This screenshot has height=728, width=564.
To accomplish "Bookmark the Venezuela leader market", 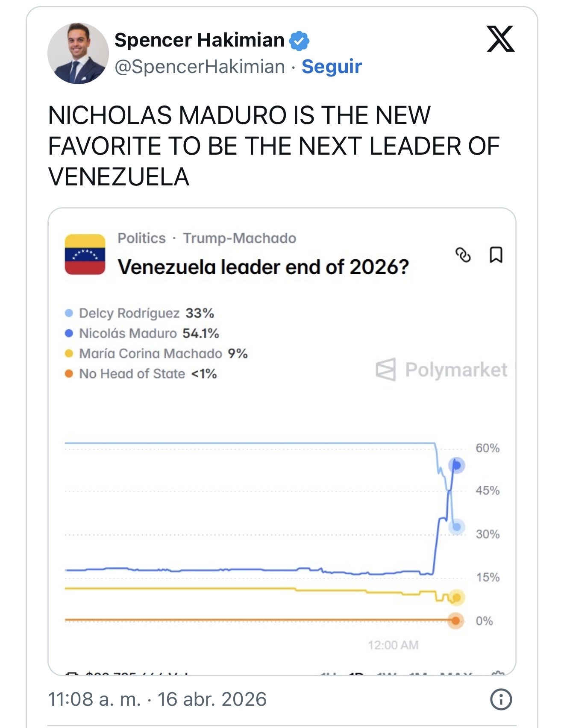I will [496, 255].
